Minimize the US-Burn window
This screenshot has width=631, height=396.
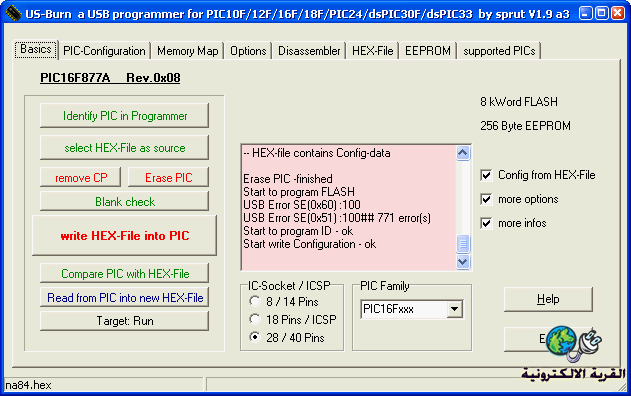click(x=586, y=13)
